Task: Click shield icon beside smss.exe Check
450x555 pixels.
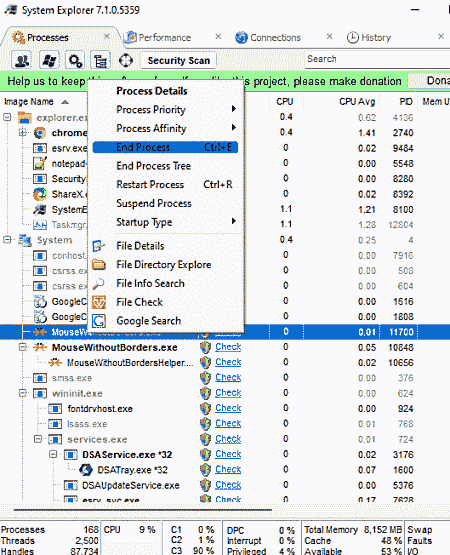Action: (205, 378)
